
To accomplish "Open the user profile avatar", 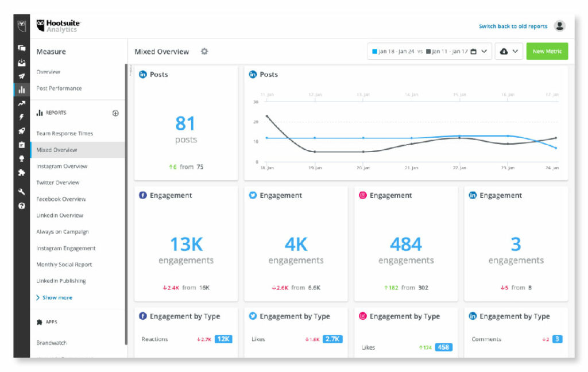I will click(x=560, y=26).
